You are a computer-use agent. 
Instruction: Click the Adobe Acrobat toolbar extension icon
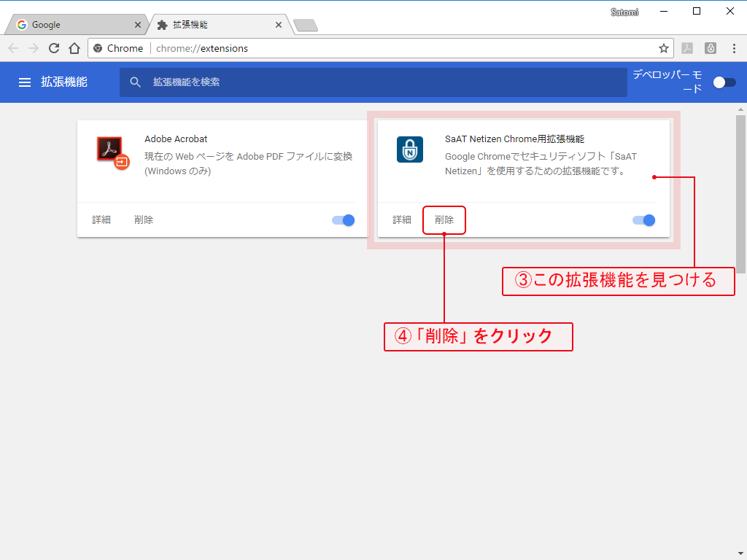pyautogui.click(x=687, y=48)
